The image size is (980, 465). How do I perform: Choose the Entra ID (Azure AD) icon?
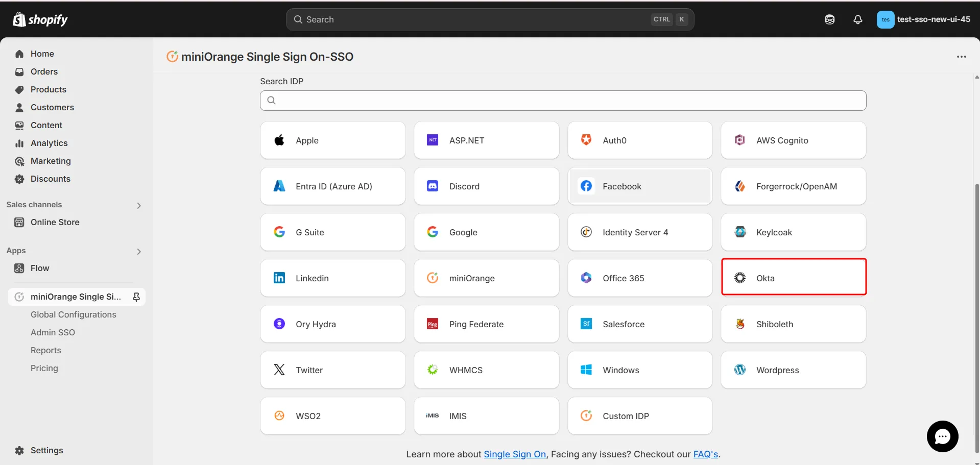point(279,186)
